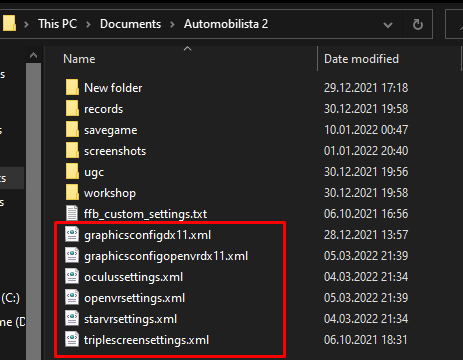Click the openvrsettings.xml file icon
This screenshot has height=360, width=463.
tap(72, 298)
